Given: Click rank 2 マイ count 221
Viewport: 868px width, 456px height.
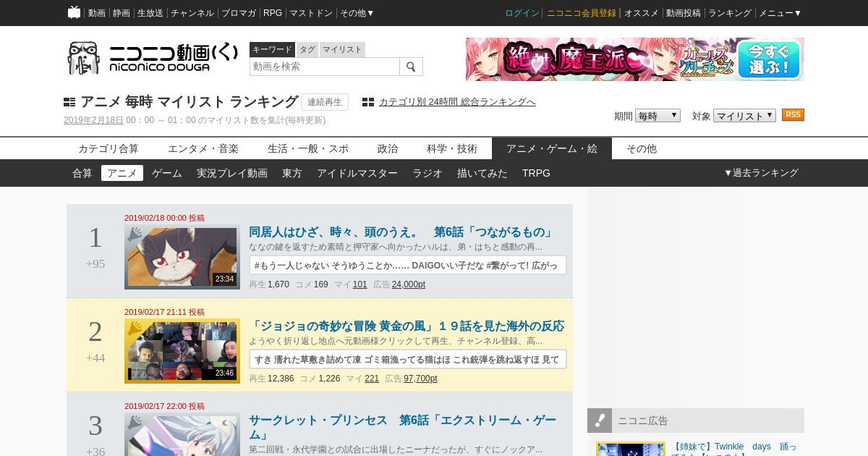Looking at the screenshot, I should 372,379.
